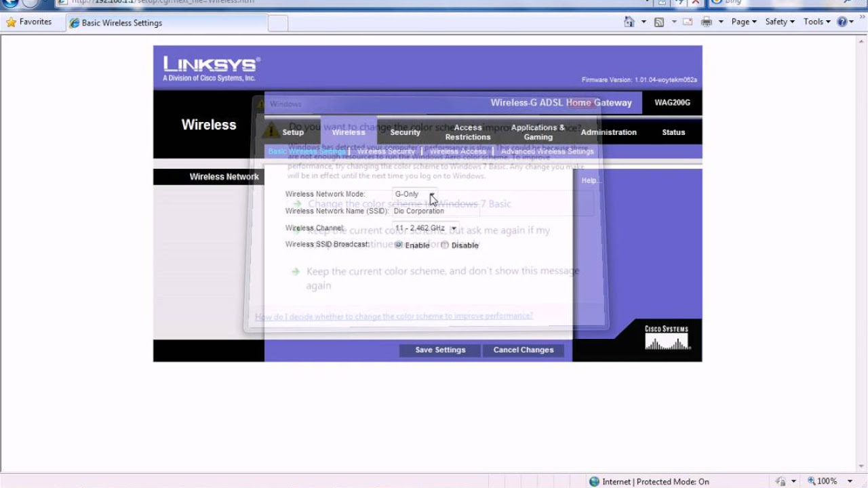Select Basic Wireless Settings sub-tab
The height and width of the screenshot is (488, 868).
point(307,151)
